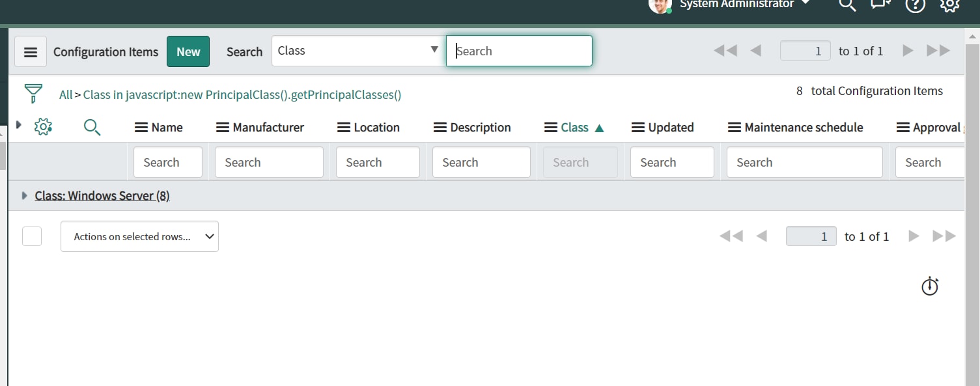The image size is (980, 386).
Task: Click the hamburger menu beside Configuration Items
Action: (x=31, y=51)
